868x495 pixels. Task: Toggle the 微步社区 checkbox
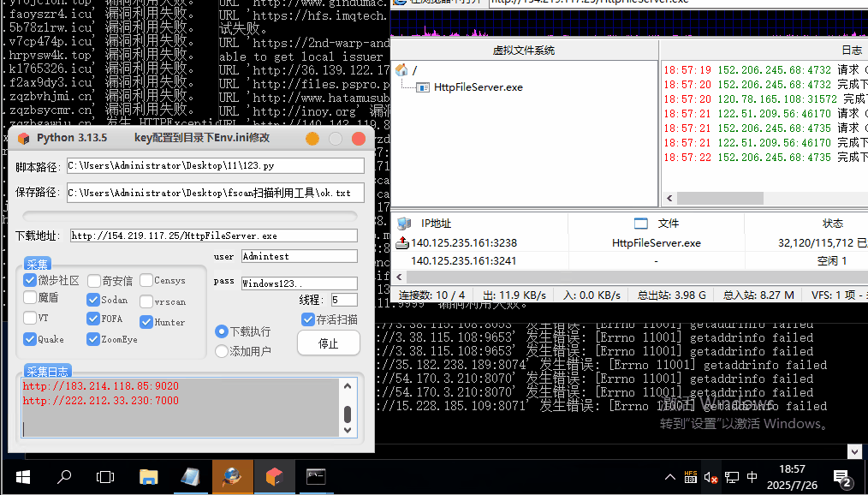30,280
